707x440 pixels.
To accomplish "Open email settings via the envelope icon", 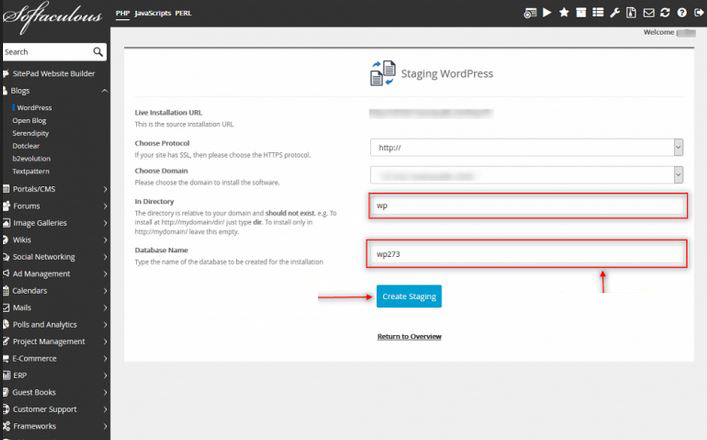I will pos(648,13).
